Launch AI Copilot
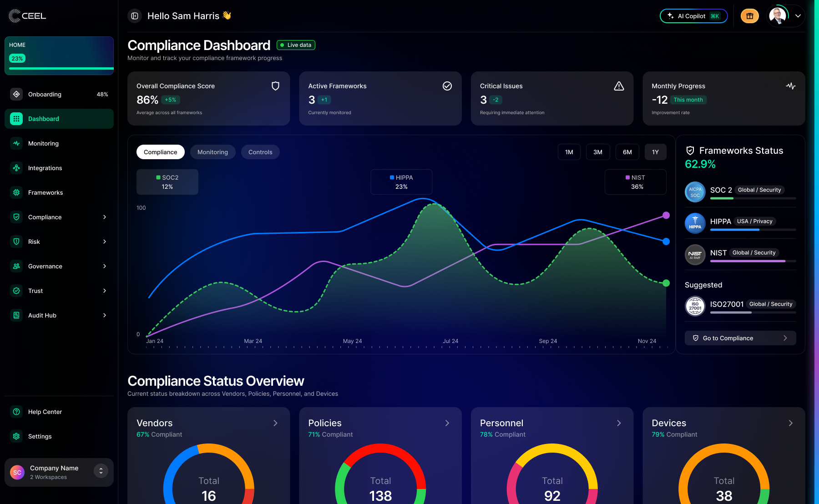This screenshot has height=504, width=819. (693, 16)
